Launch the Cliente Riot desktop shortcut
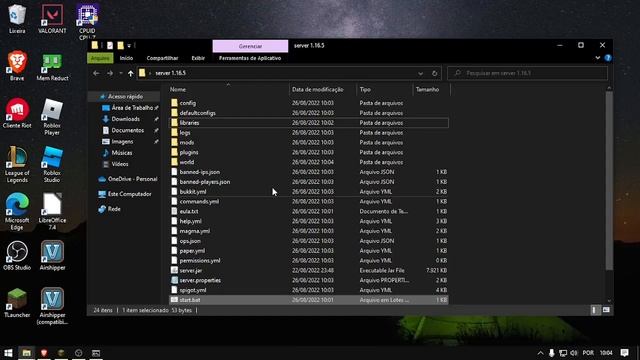 point(17,113)
